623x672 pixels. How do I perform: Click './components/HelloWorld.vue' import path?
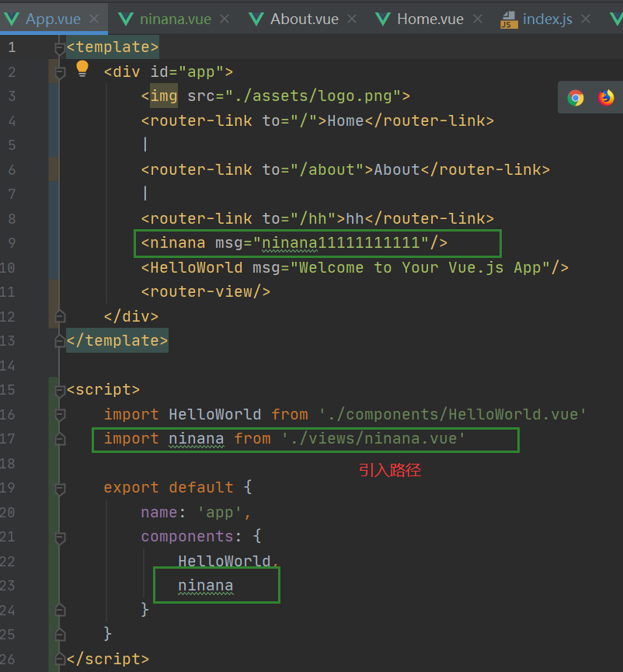452,414
